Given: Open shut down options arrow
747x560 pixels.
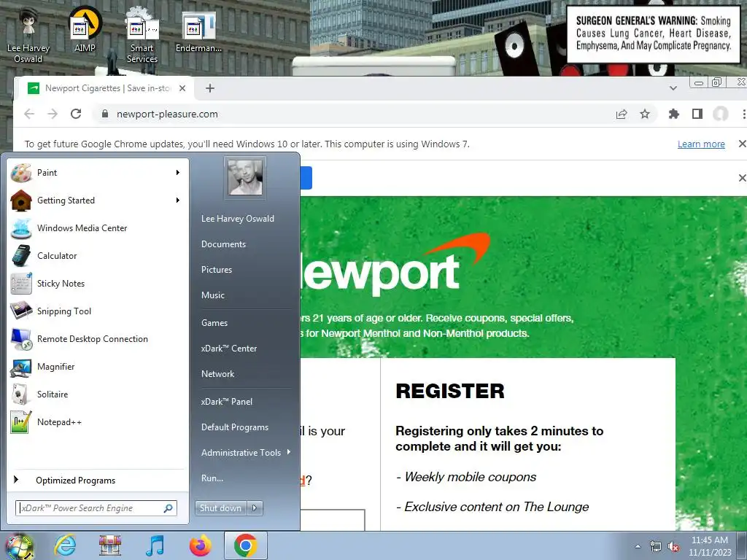Looking at the screenshot, I should click(255, 508).
